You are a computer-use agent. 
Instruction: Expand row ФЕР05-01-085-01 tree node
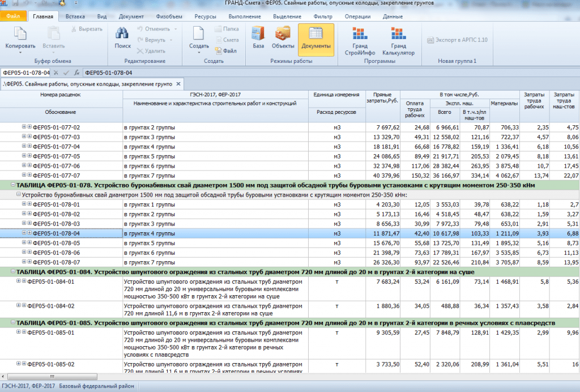[19, 332]
